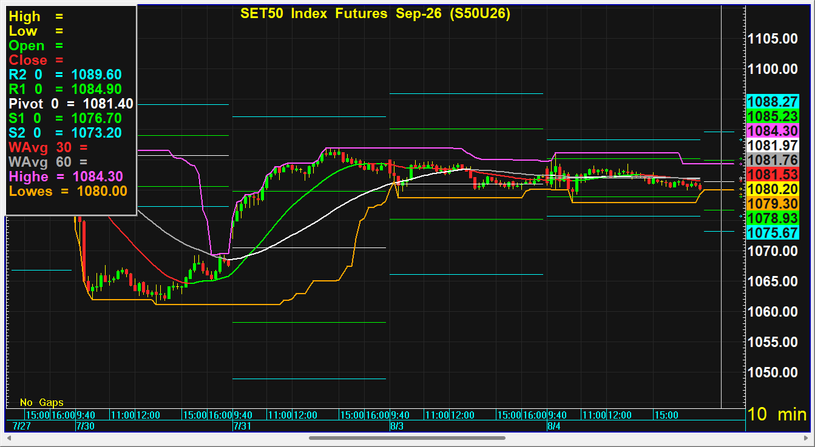This screenshot has height=447, width=815.
Task: Click the Pivot 0 = 1081.40 legend row
Action: click(71, 104)
